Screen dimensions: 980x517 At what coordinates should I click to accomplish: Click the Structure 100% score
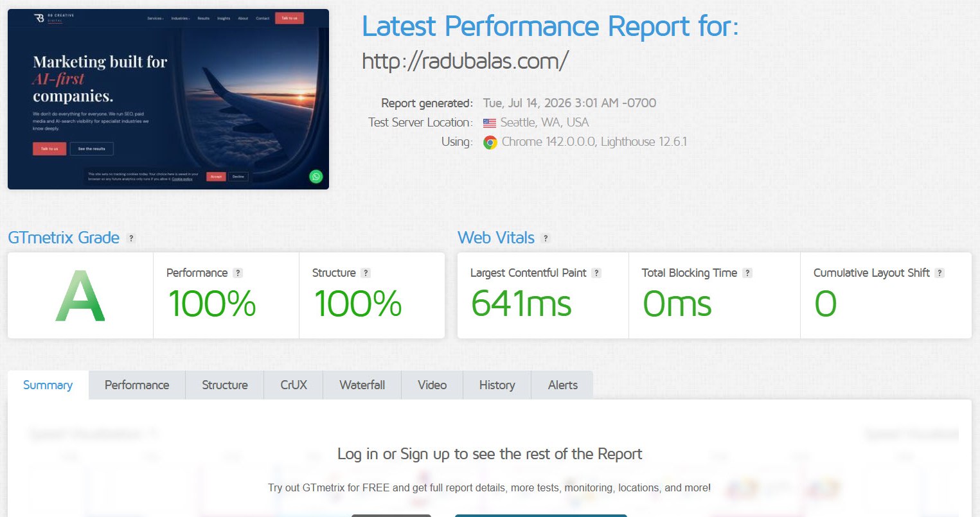pos(357,304)
